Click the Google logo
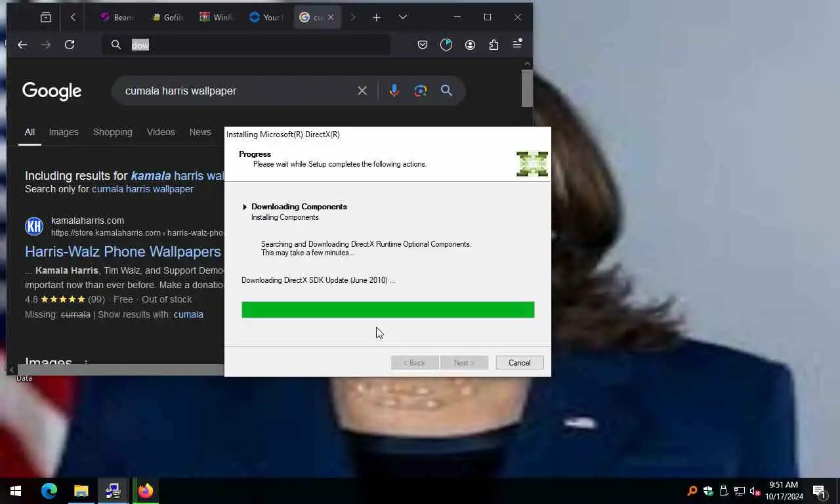 52,91
